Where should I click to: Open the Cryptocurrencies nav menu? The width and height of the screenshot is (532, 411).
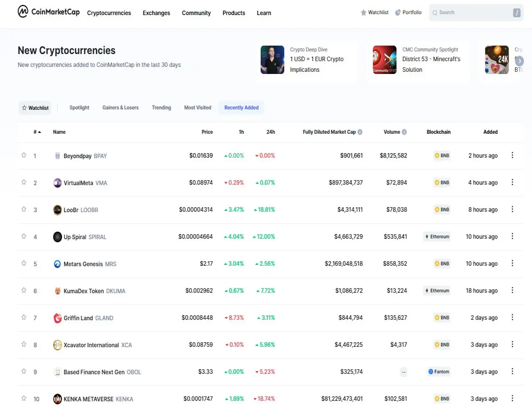click(109, 13)
